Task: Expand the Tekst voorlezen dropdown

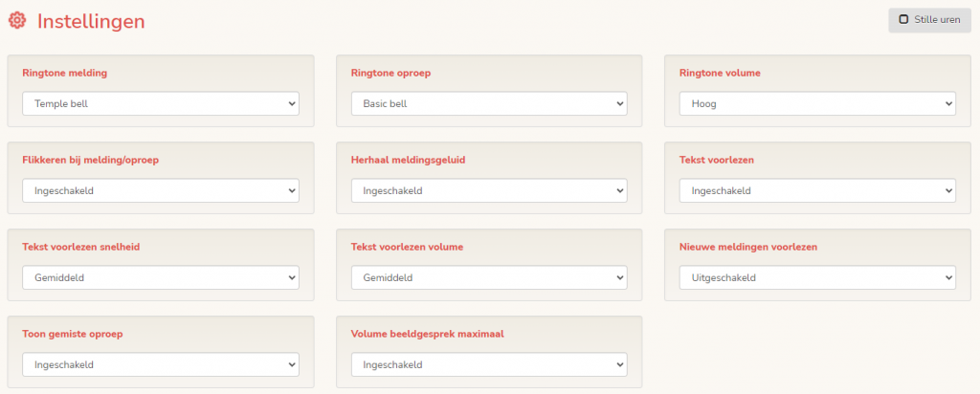Action: tap(817, 190)
